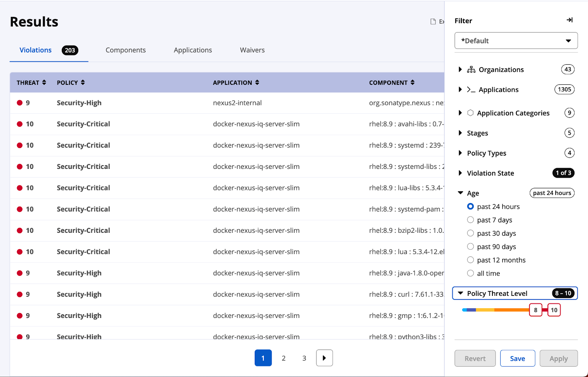Image resolution: width=588 pixels, height=377 pixels.
Task: Select the all time age option
Action: (470, 273)
